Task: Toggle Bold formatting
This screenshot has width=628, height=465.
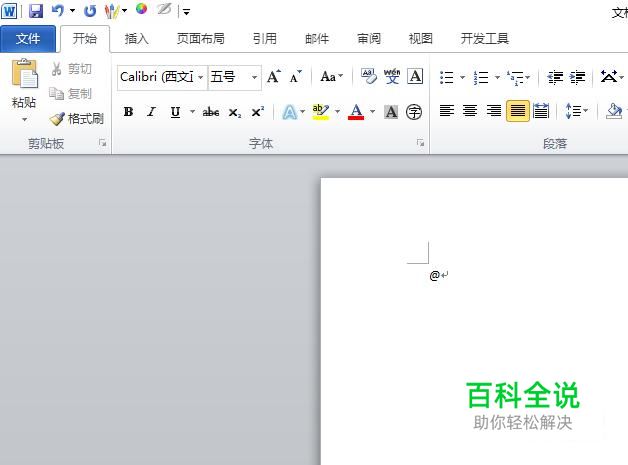Action: [x=128, y=112]
